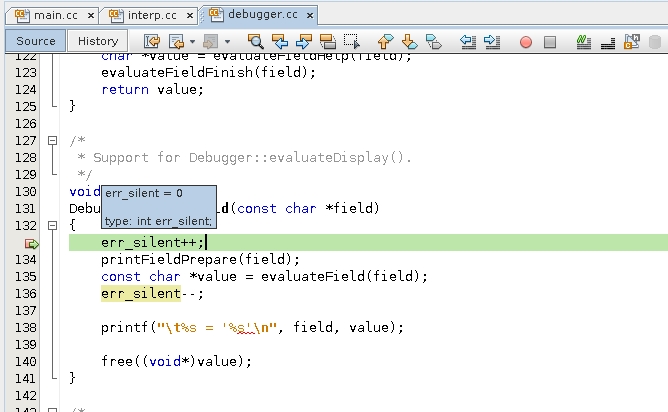Click 'return value;' on line 124
This screenshot has height=412, width=668.
(153, 89)
